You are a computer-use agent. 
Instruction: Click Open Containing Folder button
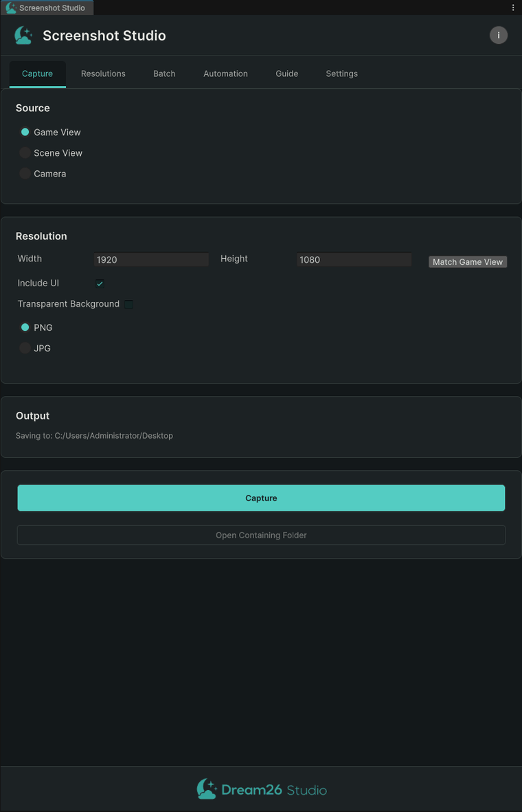pyautogui.click(x=261, y=535)
